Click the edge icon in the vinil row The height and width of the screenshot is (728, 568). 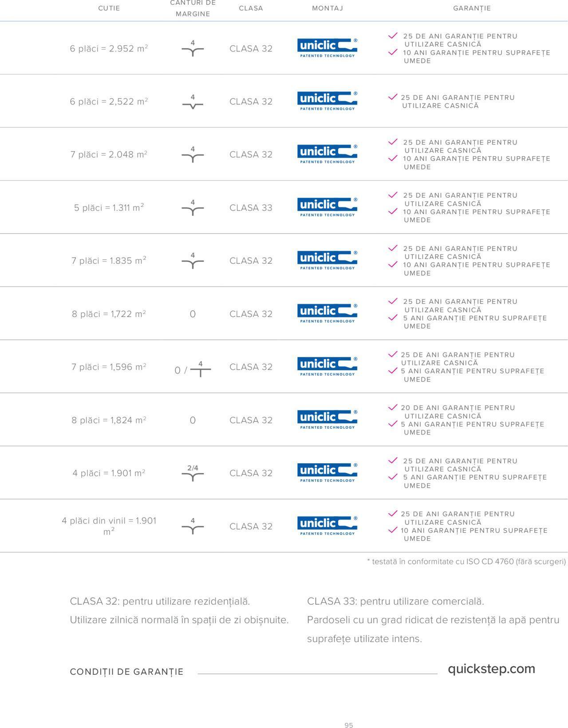193,526
